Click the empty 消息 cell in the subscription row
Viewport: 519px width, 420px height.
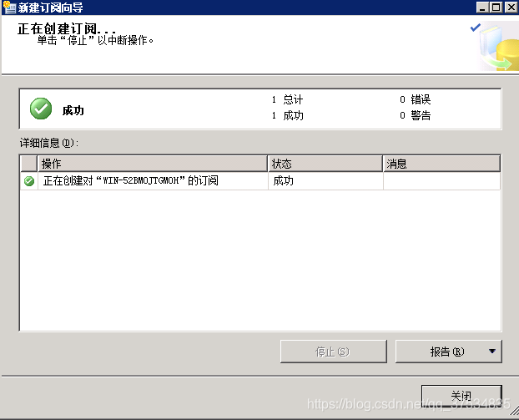(x=441, y=181)
